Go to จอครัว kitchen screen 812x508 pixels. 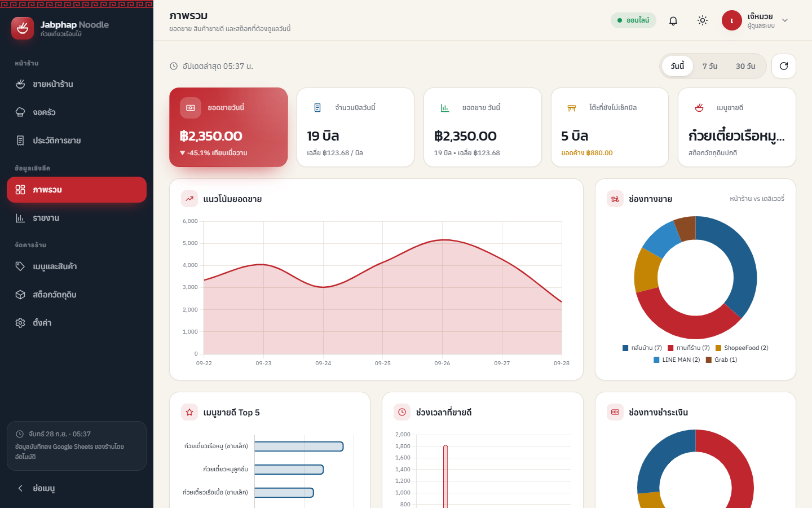coord(77,112)
